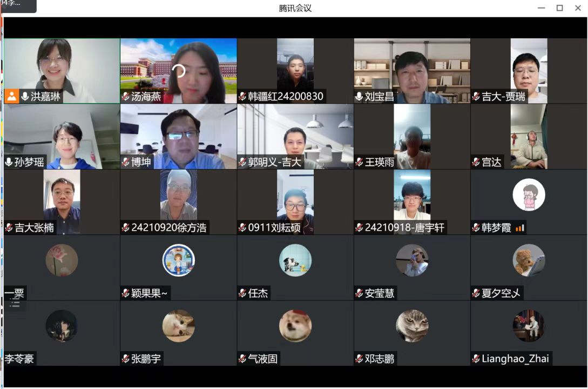
Task: Select 王瑛雨's video tile
Action: pyautogui.click(x=412, y=135)
